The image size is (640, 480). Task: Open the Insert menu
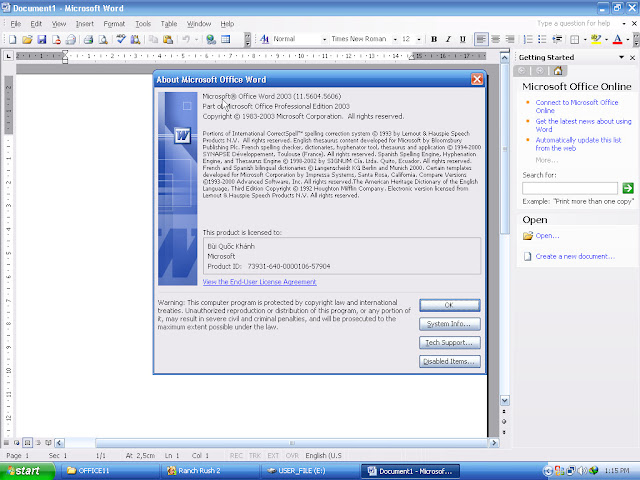pos(84,24)
